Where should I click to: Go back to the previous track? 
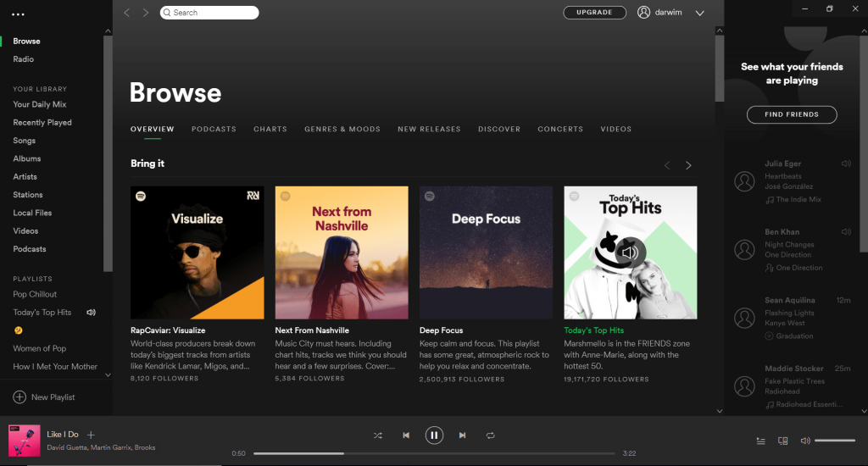[406, 435]
